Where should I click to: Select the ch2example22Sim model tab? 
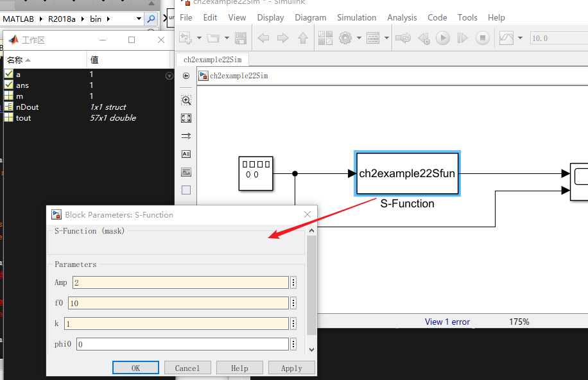click(212, 60)
